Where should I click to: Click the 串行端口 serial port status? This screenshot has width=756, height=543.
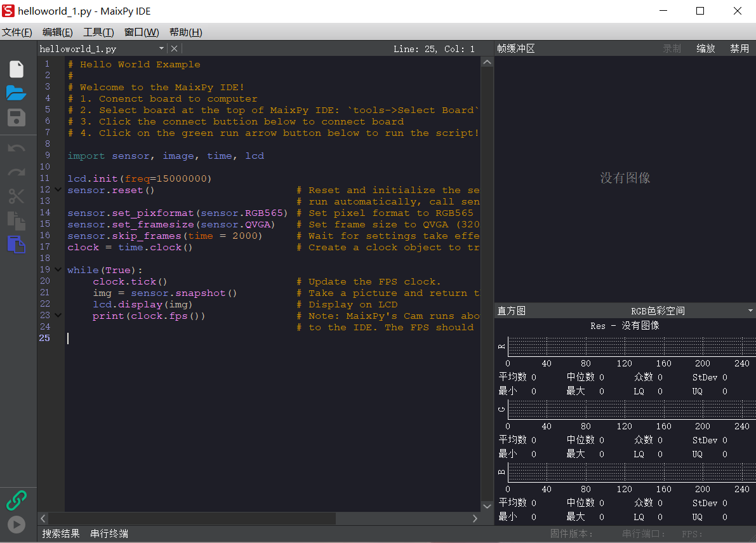[644, 533]
